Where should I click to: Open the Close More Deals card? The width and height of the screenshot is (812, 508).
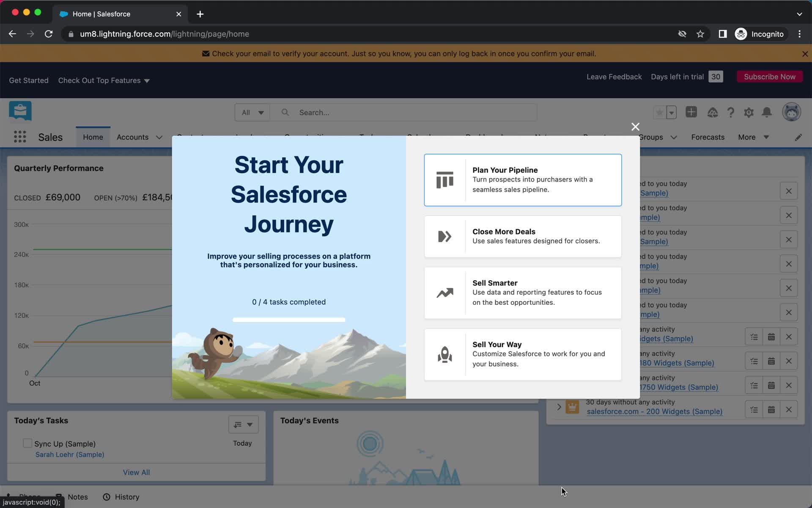pos(523,236)
